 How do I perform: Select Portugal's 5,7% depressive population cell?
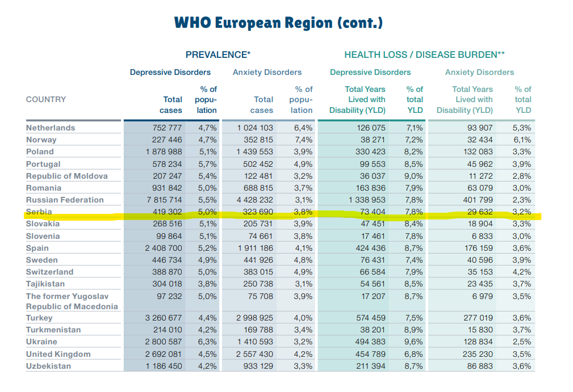(207, 165)
